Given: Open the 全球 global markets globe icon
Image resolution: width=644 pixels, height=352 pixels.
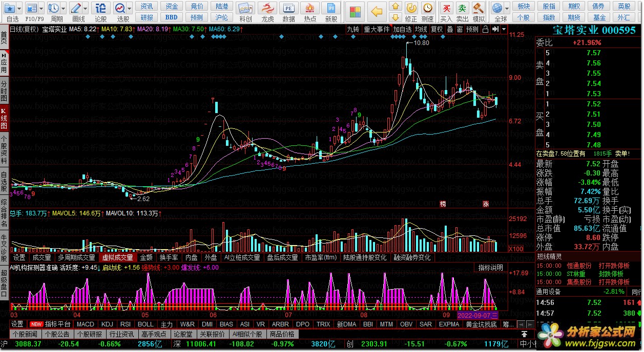Looking at the screenshot, I should (x=497, y=8).
